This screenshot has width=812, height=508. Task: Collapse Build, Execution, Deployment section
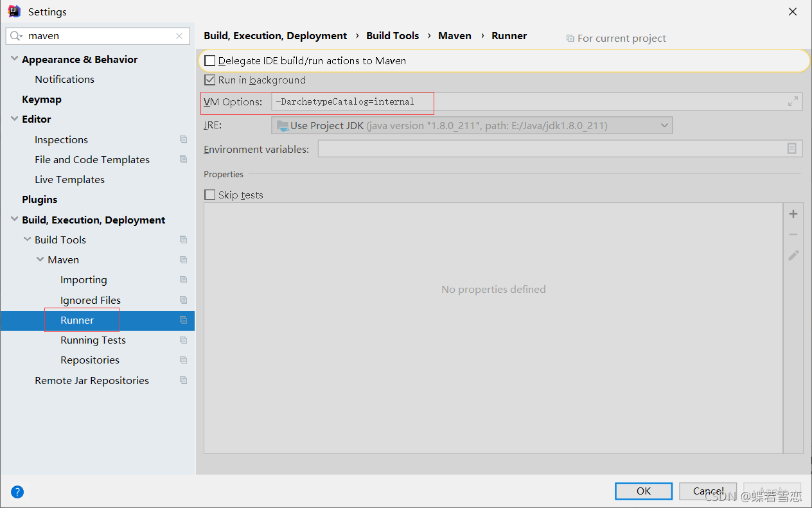coord(14,220)
